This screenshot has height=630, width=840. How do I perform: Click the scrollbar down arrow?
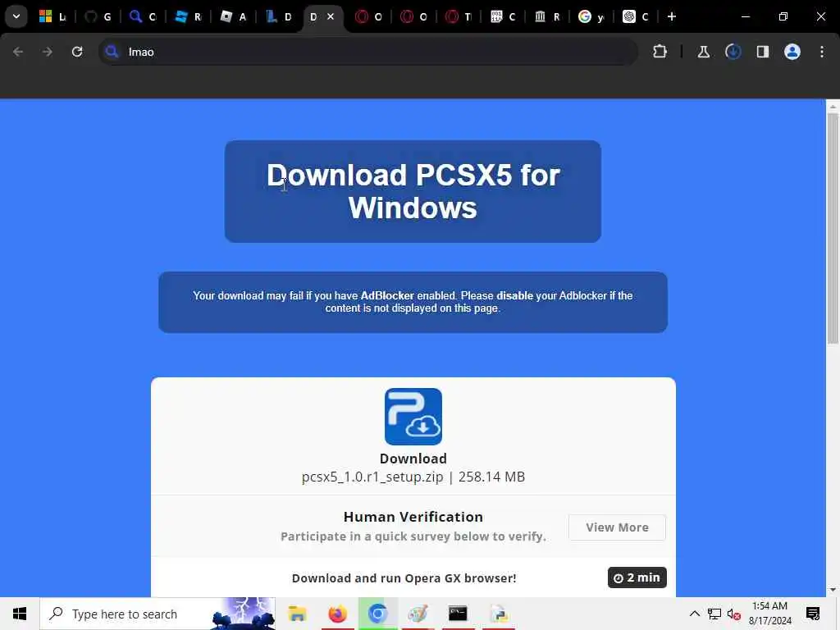(833, 591)
